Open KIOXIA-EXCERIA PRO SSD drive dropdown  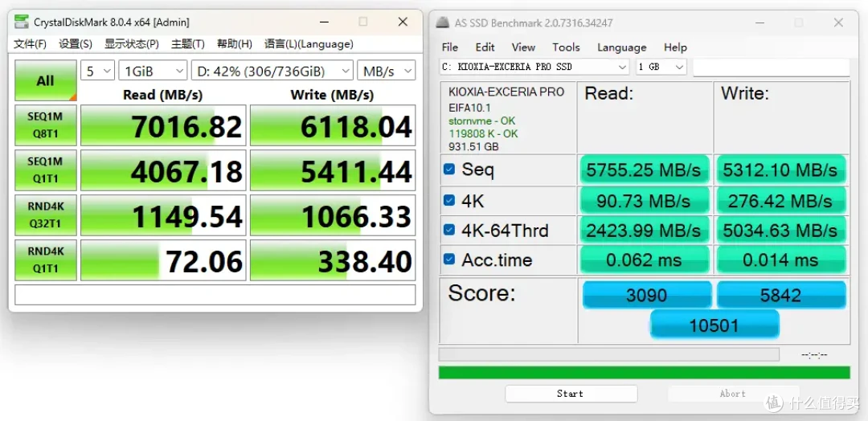534,67
